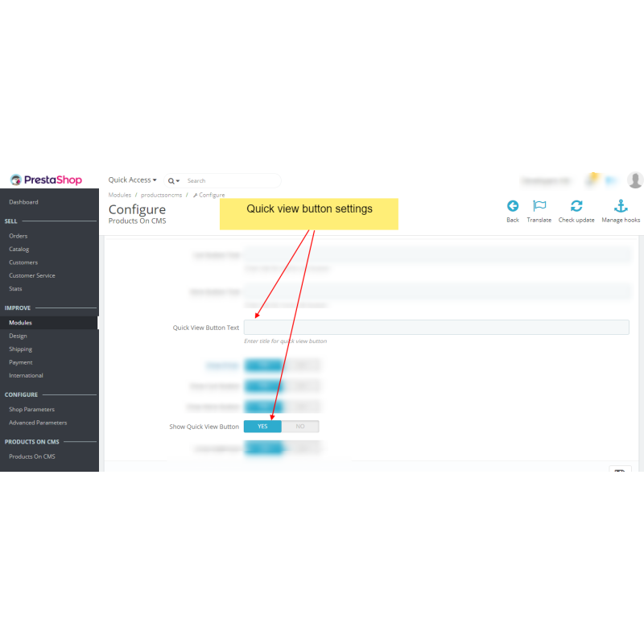
Task: Open Dashboard in the sidebar
Action: point(23,202)
